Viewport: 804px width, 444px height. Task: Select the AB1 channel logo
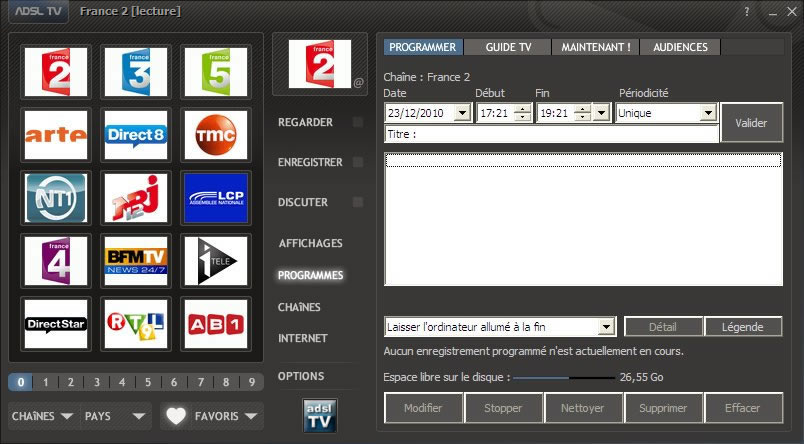click(x=216, y=324)
